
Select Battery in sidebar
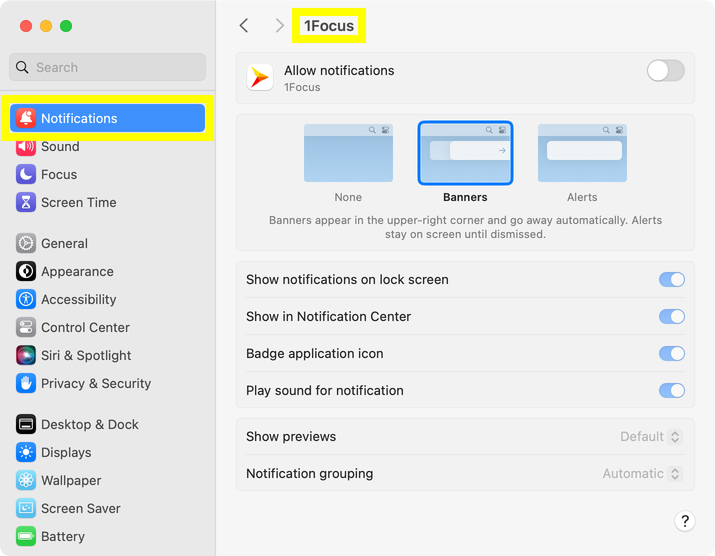coord(107,536)
